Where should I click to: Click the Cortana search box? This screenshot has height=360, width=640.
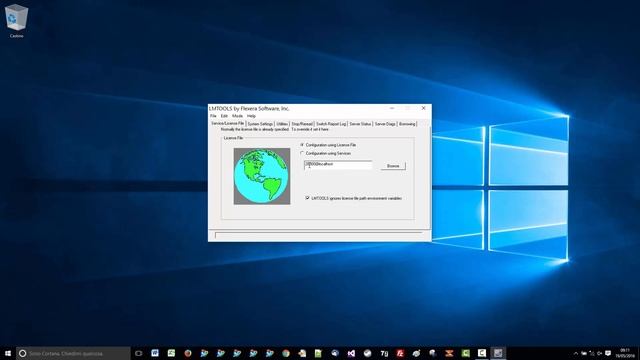point(73,353)
